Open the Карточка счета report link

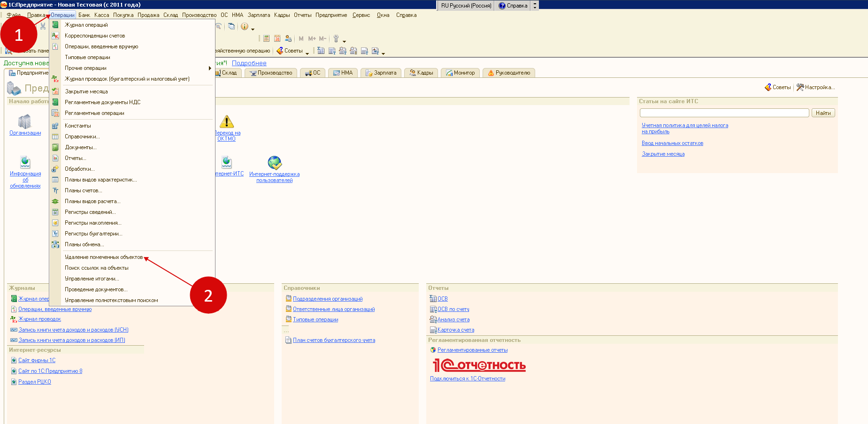(456, 330)
